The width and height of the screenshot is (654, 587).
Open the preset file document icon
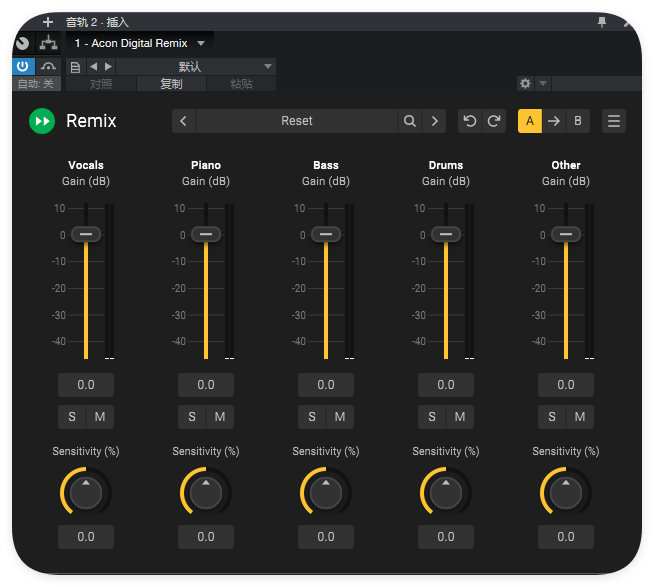pos(75,67)
